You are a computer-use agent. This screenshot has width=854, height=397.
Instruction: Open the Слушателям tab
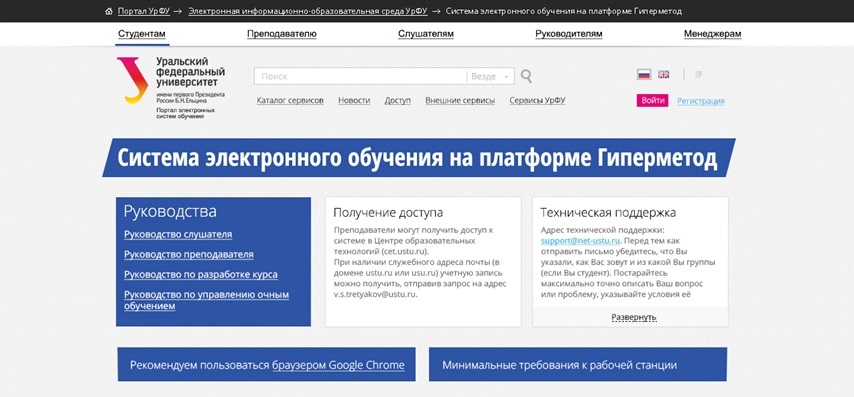426,34
